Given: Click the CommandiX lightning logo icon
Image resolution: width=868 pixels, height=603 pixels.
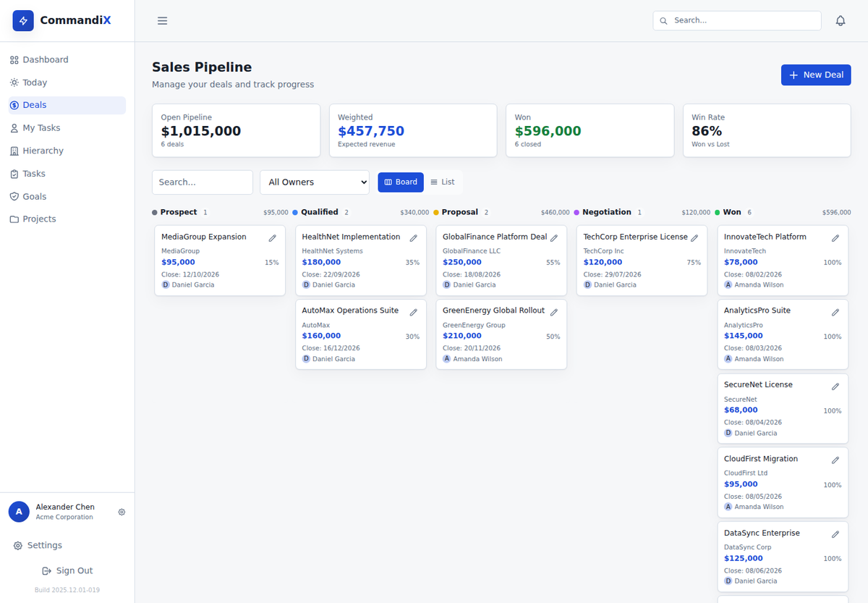Looking at the screenshot, I should (23, 20).
